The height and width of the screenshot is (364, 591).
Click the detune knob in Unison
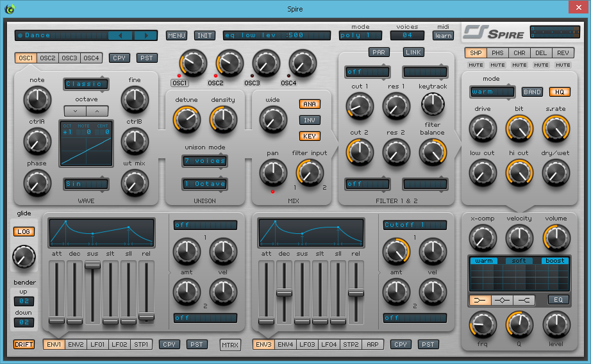click(186, 119)
